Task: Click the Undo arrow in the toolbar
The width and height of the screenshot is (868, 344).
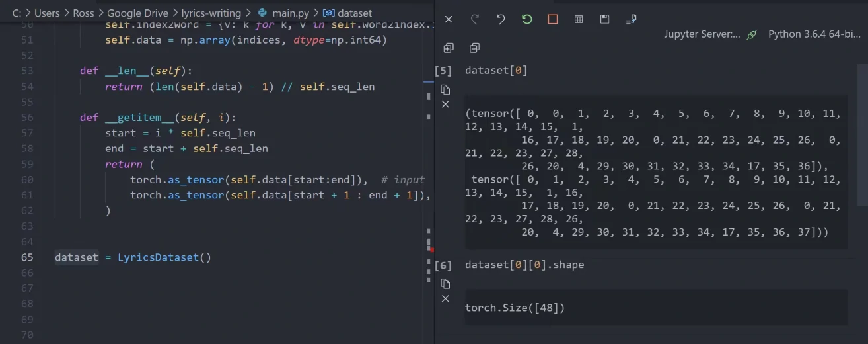Action: pos(501,20)
